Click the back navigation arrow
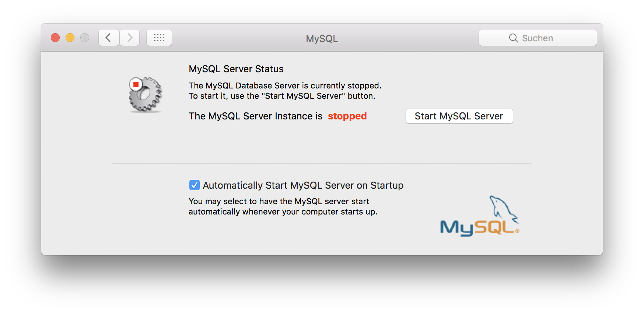Screen dimensions: 644x314 [x=108, y=38]
